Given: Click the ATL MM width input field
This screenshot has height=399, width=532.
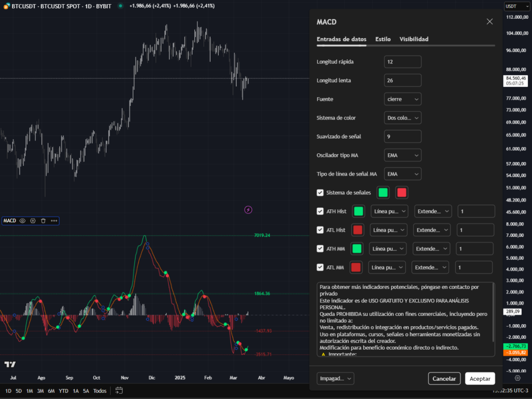Looking at the screenshot, I should 474,268.
